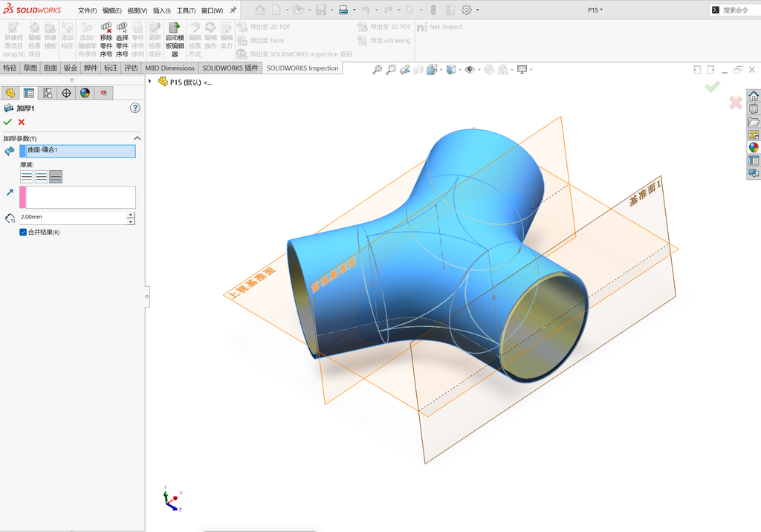This screenshot has width=761, height=532.
Task: Click the Zoom to Area icon
Action: (x=391, y=70)
